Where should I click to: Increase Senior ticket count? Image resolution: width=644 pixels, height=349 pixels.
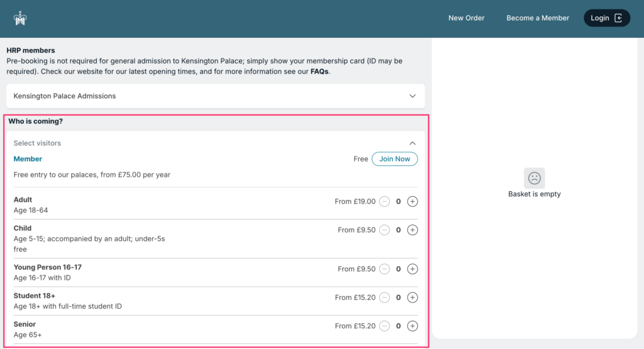(x=413, y=326)
